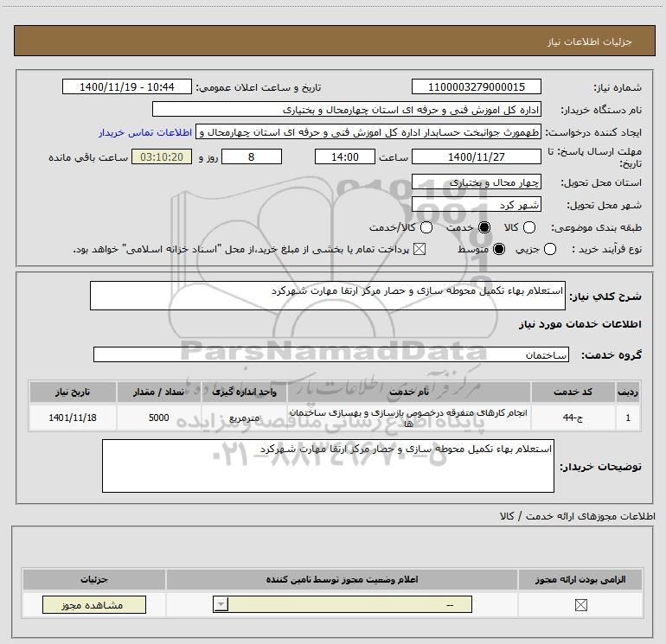Toggle the Islamic treasury payment checkbox
Image resolution: width=666 pixels, height=644 pixels.
[x=419, y=249]
